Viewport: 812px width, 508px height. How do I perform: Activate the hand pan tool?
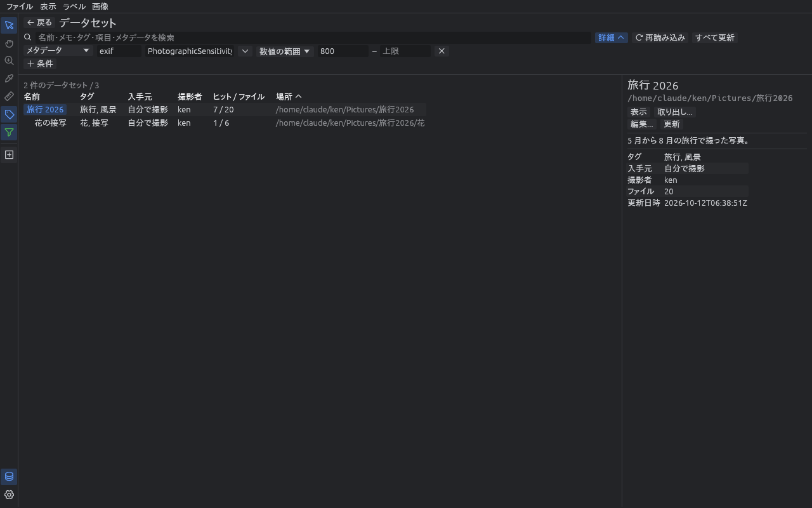coord(9,43)
